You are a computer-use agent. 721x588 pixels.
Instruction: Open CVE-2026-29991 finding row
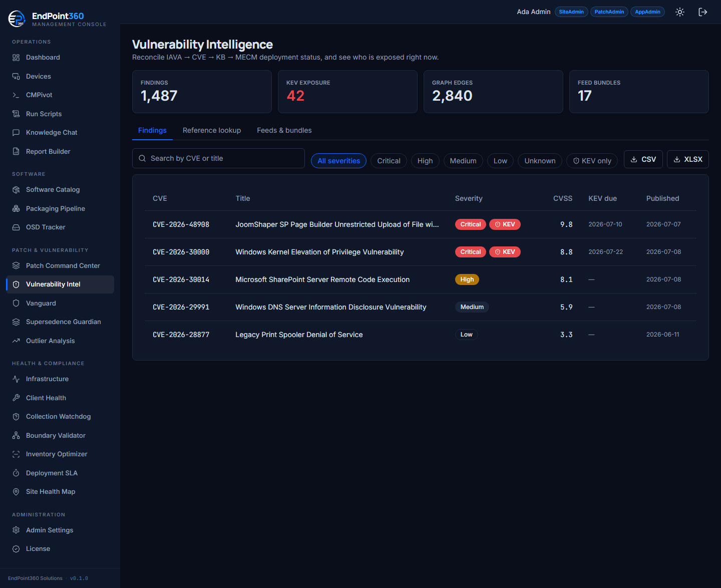[x=421, y=307]
